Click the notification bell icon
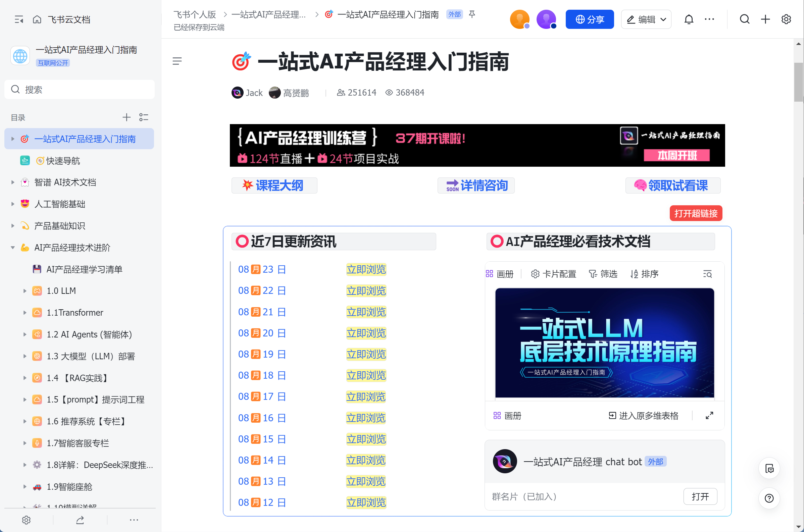Screen dimensions: 804x532 click(689, 19)
